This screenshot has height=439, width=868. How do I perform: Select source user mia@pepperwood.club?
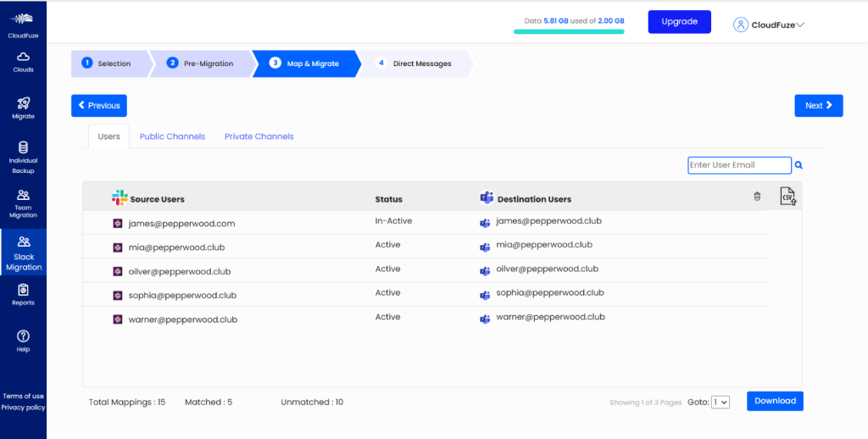[x=176, y=247]
